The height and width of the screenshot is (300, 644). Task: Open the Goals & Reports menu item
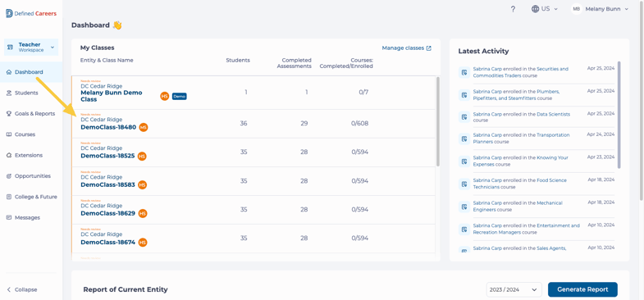point(31,114)
